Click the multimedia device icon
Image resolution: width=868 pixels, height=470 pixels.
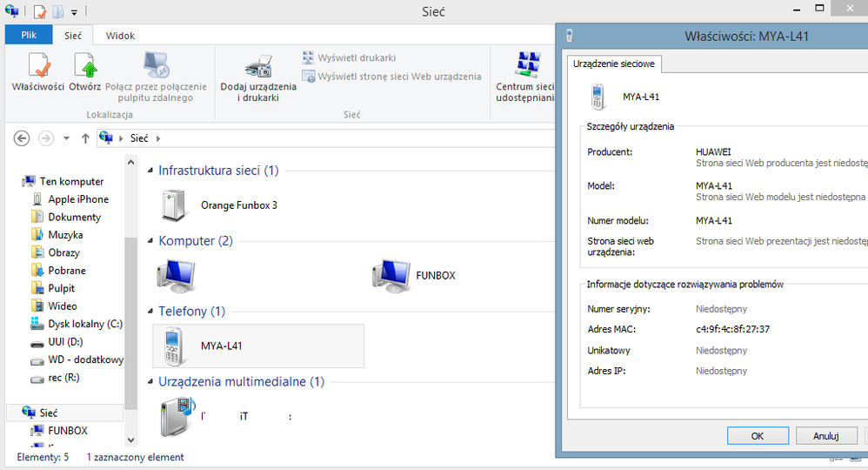point(178,417)
